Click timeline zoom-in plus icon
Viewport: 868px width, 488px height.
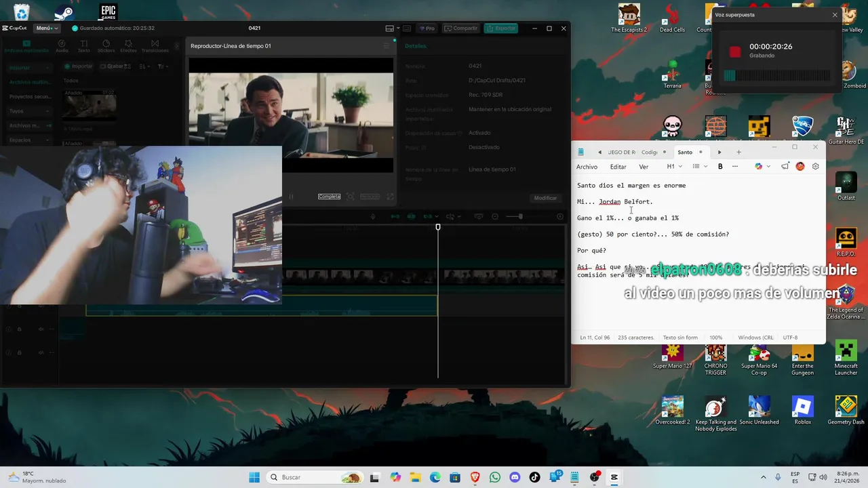pos(560,216)
